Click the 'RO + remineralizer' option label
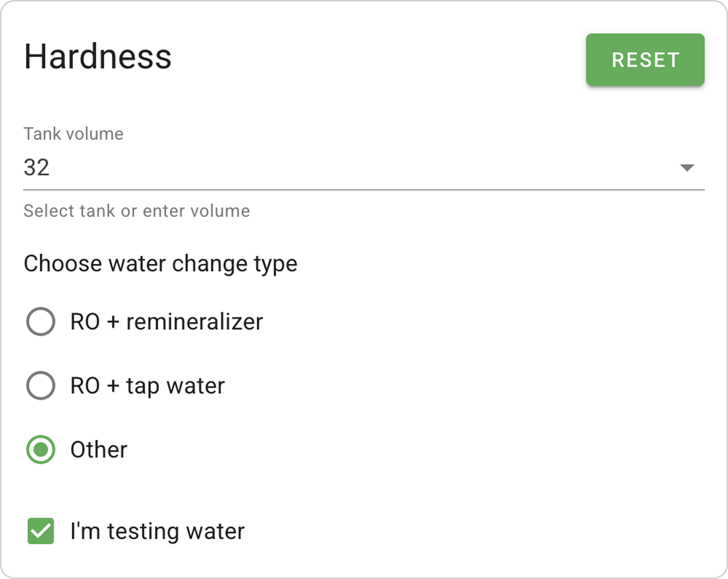 pos(167,322)
